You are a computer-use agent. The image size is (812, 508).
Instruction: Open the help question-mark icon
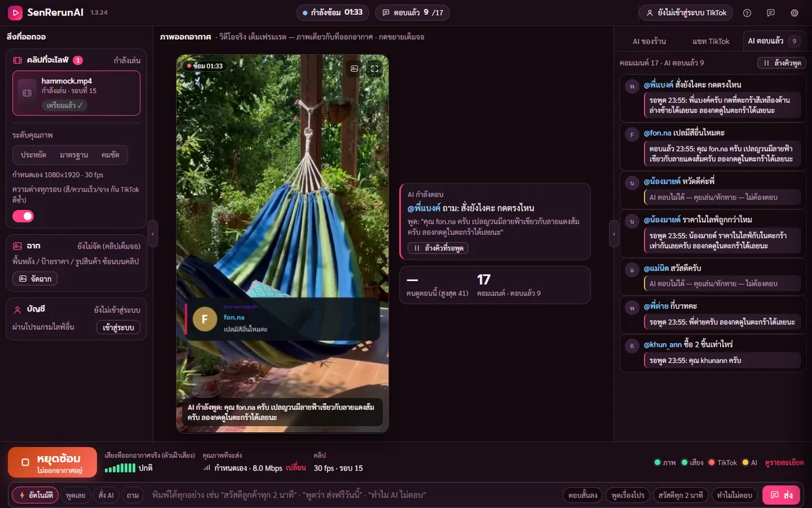pyautogui.click(x=747, y=13)
